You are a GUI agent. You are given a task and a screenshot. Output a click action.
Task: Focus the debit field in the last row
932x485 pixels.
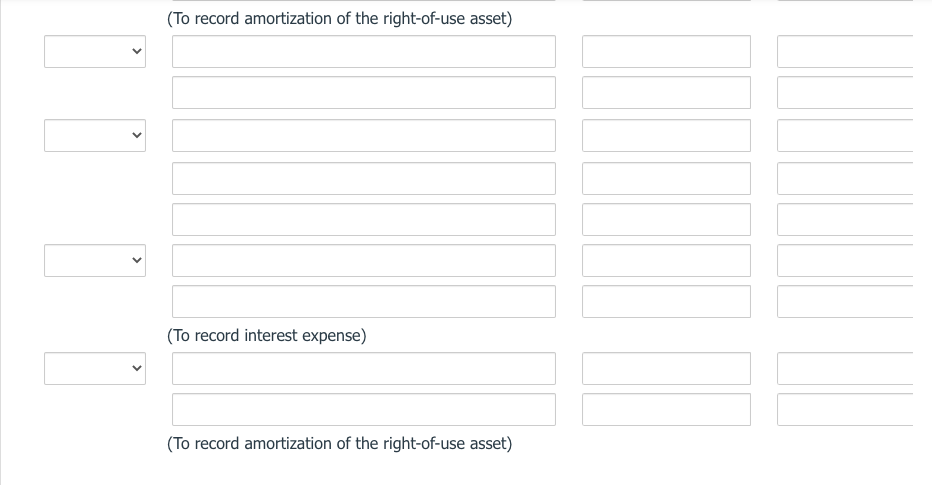[666, 409]
